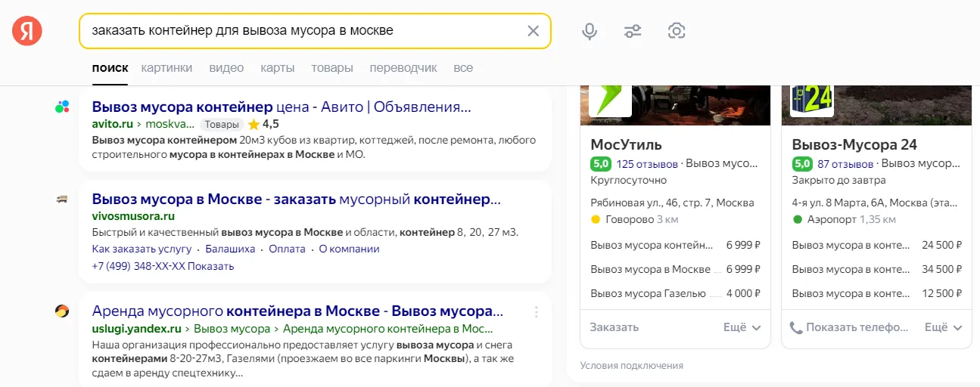
Task: Select the 24 500 ₽ service row
Action: [877, 245]
